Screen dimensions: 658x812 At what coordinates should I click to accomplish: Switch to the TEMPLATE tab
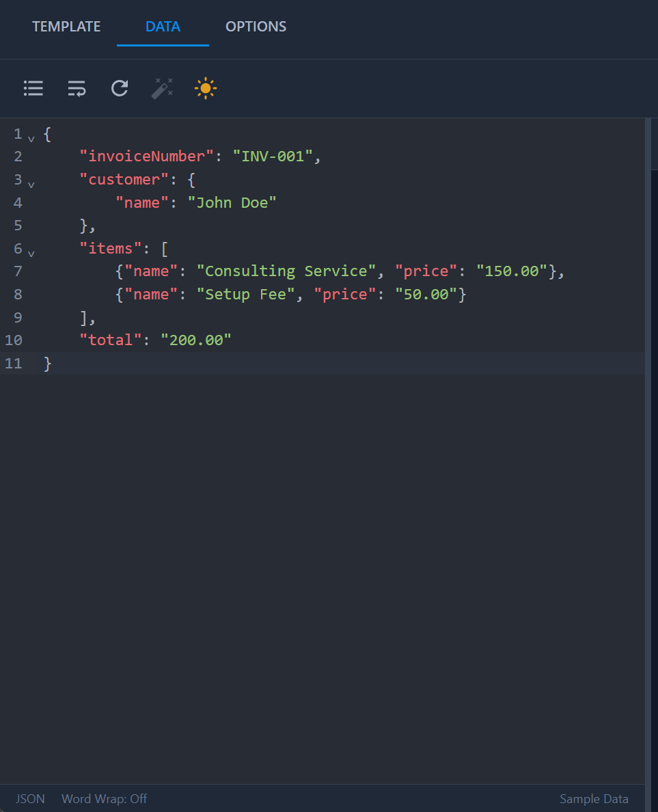[66, 26]
